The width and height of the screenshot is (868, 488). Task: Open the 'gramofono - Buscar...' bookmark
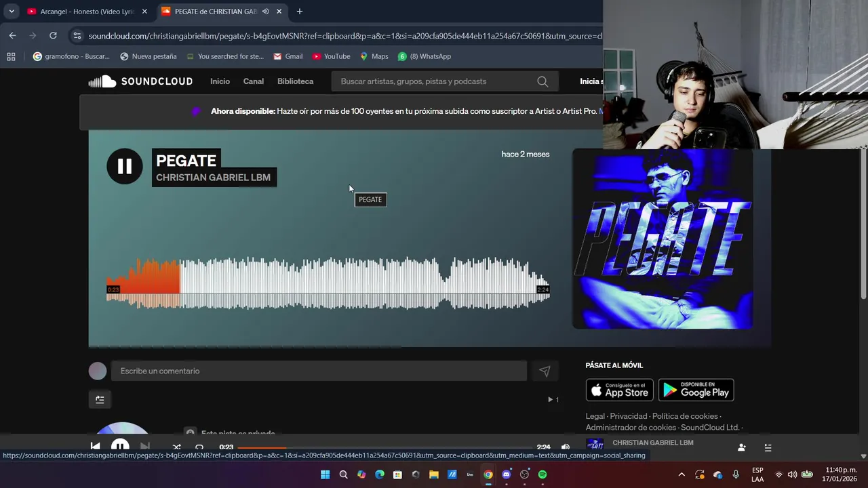coord(71,56)
